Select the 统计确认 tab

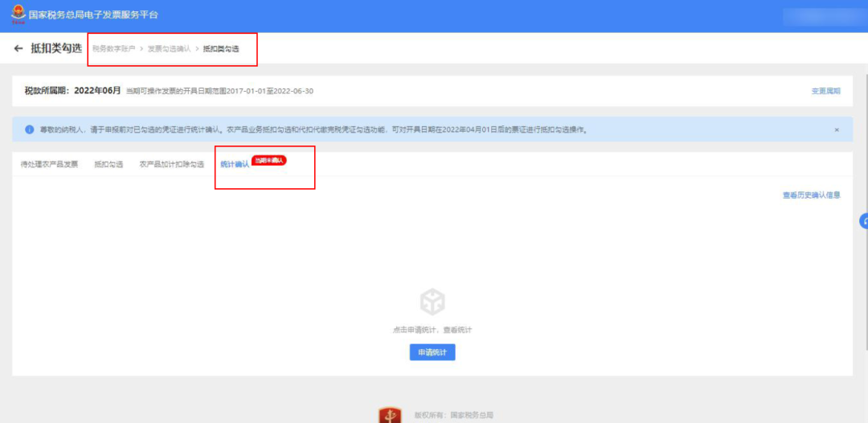[x=234, y=164]
